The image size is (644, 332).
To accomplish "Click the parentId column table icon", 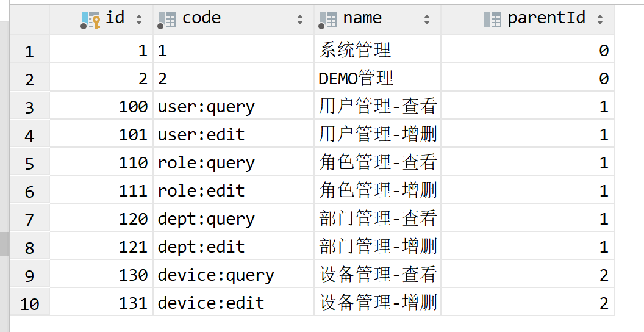I will 492,20.
